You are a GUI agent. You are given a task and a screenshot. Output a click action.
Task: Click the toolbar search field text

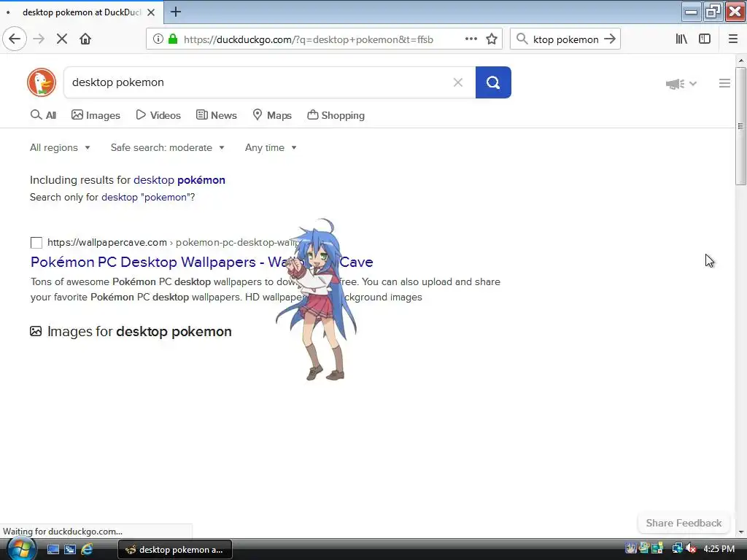[565, 39]
